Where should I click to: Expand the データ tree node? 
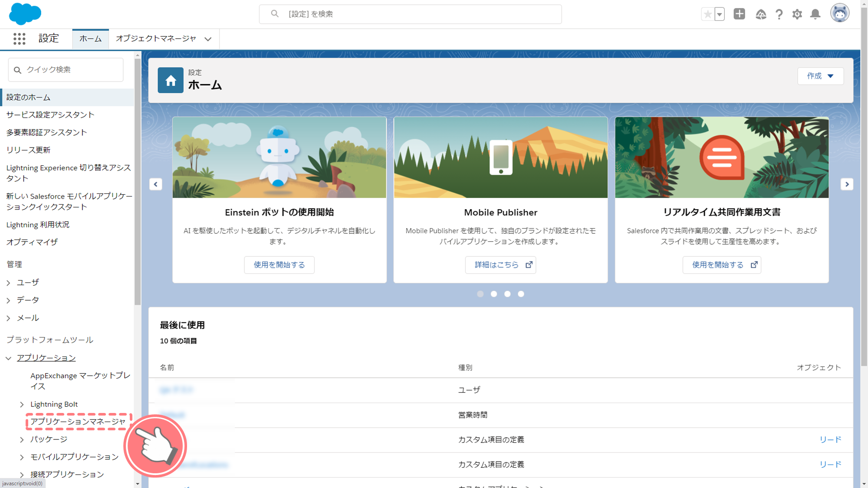coord(8,300)
